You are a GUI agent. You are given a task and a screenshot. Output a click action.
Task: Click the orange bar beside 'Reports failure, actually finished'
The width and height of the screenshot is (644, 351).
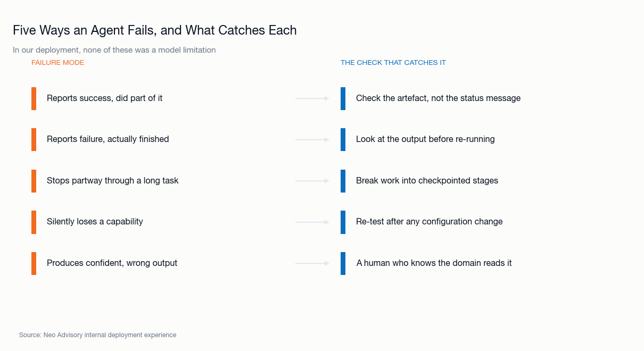coord(34,139)
